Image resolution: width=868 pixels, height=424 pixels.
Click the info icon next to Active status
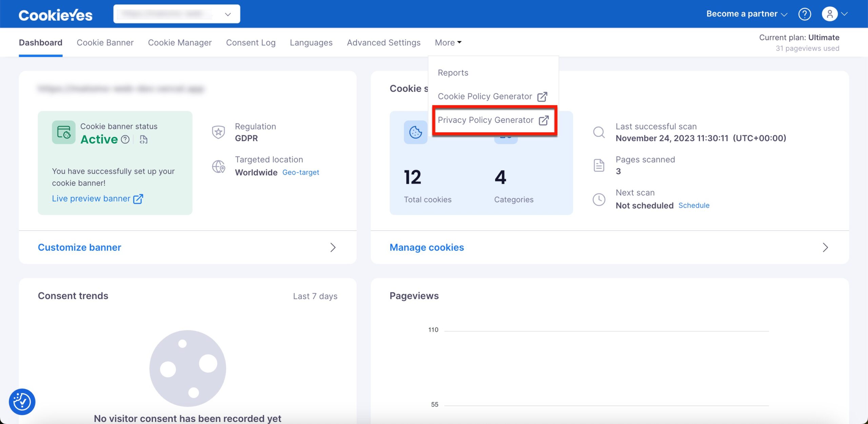coord(125,139)
